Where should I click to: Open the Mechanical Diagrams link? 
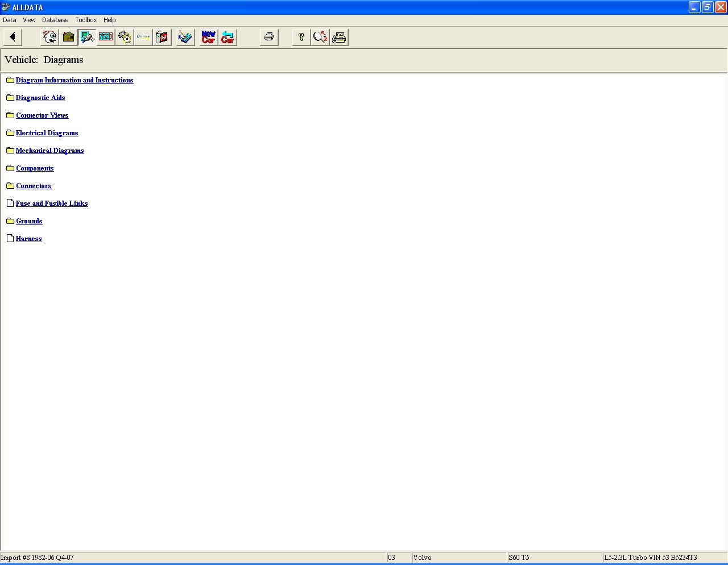[x=50, y=151]
